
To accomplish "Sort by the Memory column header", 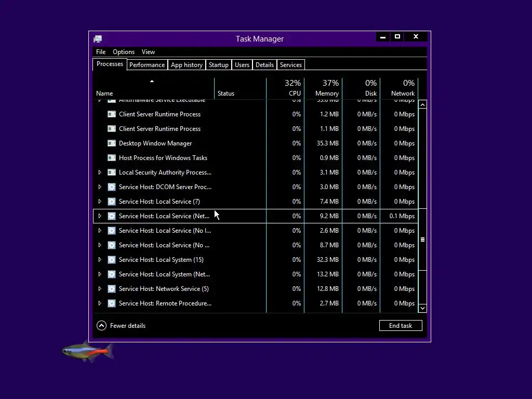I will (x=323, y=88).
